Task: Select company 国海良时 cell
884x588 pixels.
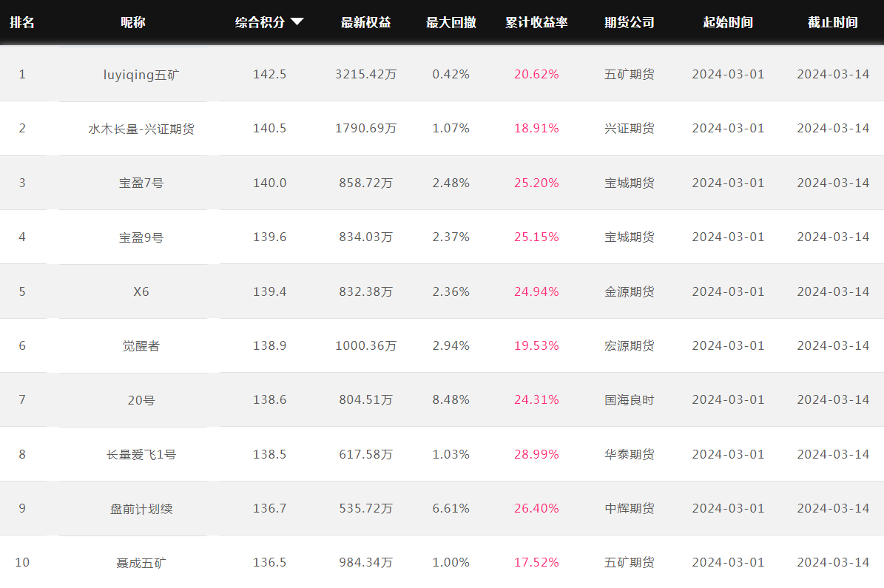Action: coord(630,400)
